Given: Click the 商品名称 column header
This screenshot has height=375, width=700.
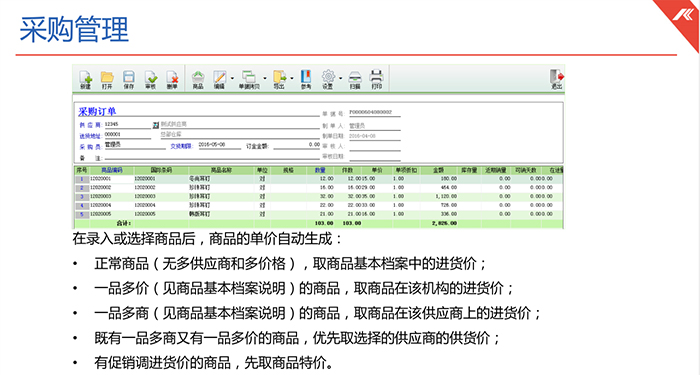Looking at the screenshot, I should [x=221, y=170].
